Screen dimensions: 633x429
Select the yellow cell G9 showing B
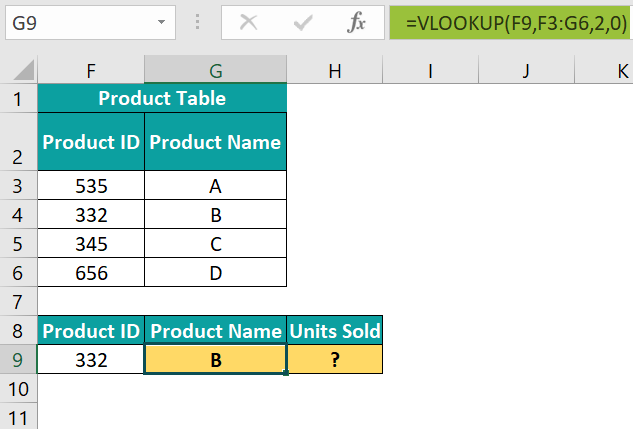click(x=216, y=360)
